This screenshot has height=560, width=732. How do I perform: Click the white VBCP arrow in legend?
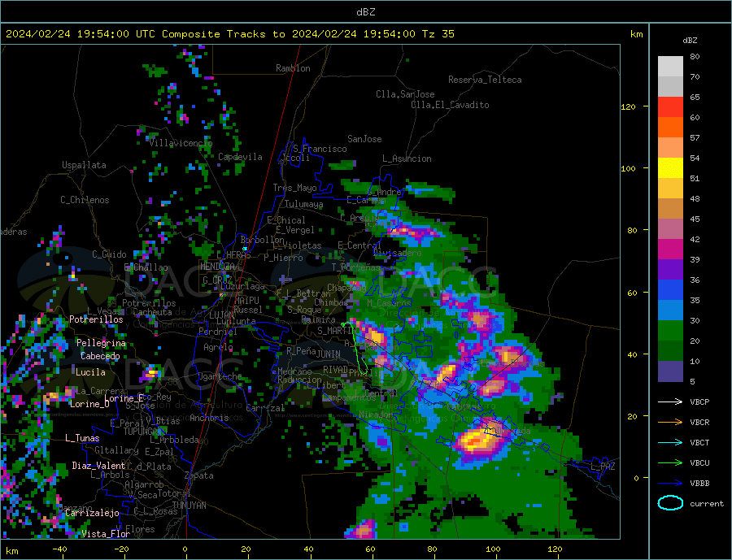(670, 402)
